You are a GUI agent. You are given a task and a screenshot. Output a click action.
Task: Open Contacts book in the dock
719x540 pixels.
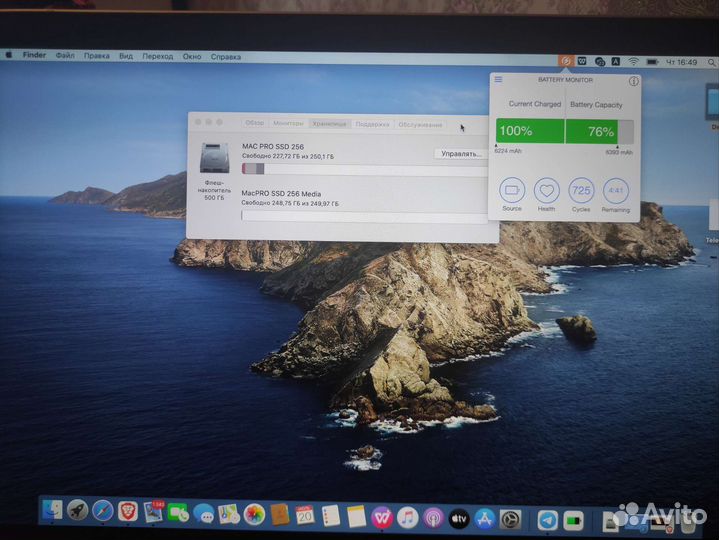click(280, 515)
